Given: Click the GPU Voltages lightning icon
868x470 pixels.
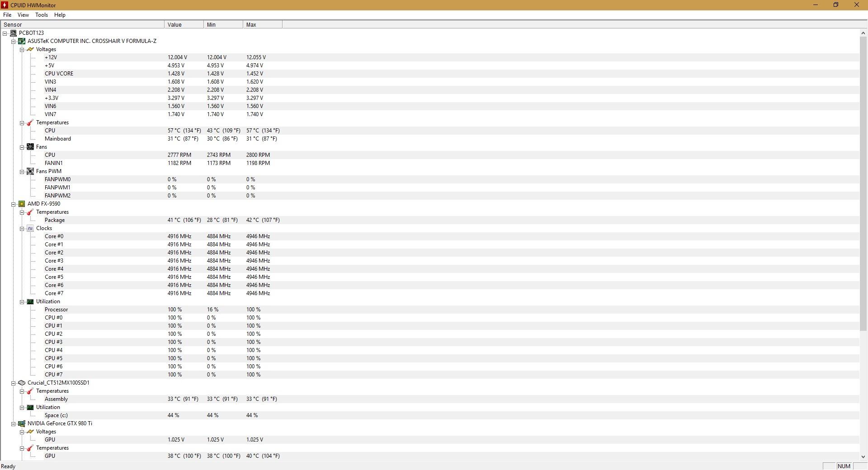Looking at the screenshot, I should point(30,432).
